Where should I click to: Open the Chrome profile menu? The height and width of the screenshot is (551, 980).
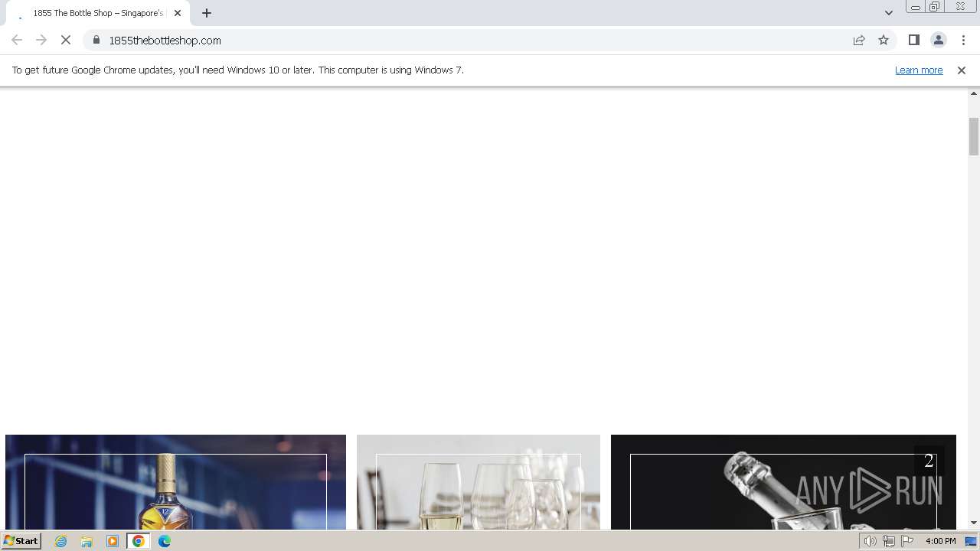tap(938, 40)
